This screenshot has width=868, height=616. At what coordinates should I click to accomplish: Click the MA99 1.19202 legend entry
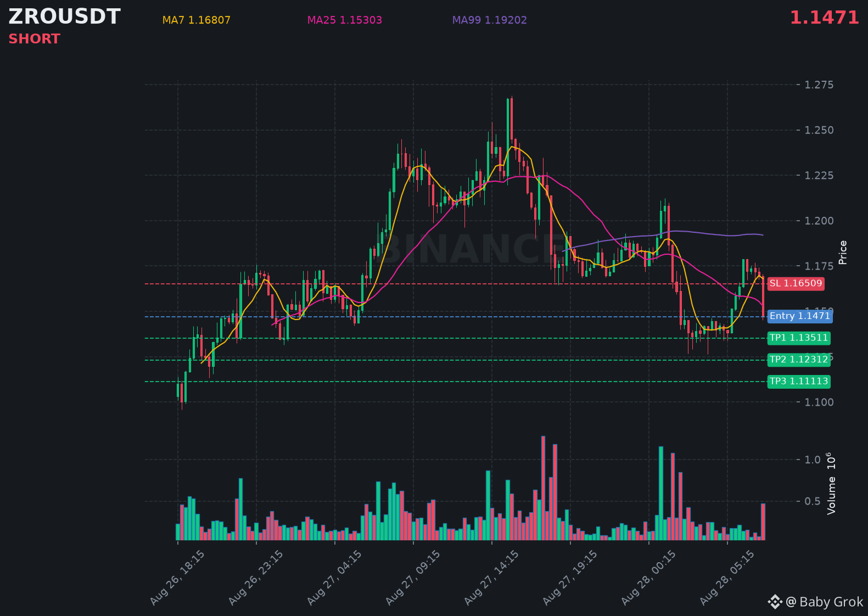click(489, 20)
